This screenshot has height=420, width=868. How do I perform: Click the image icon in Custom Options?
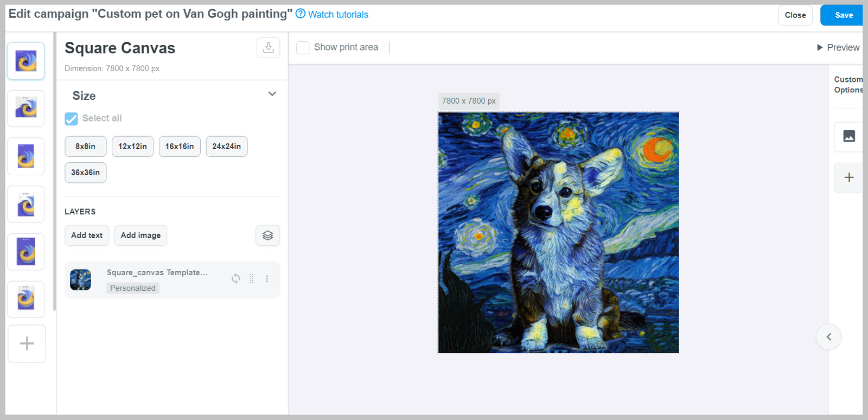pos(848,136)
